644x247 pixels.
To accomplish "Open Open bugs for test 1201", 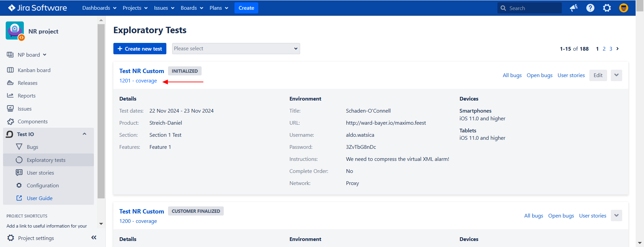I will pyautogui.click(x=540, y=75).
